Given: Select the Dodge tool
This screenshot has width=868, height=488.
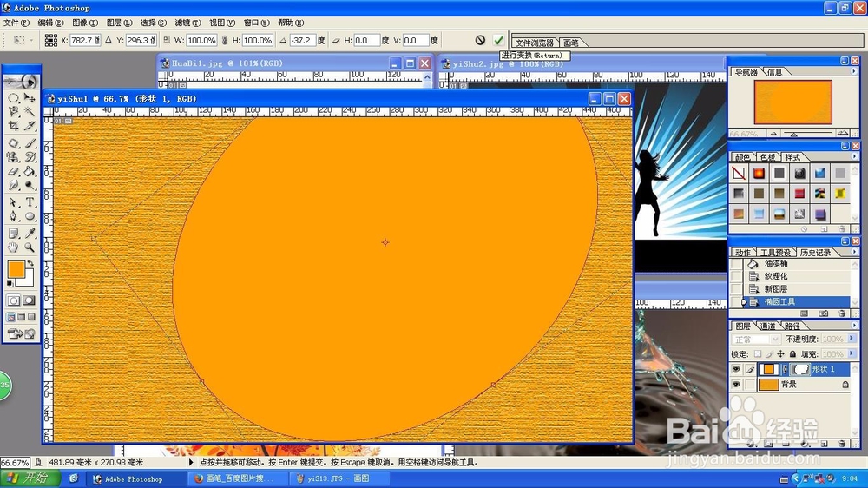Looking at the screenshot, I should [30, 185].
